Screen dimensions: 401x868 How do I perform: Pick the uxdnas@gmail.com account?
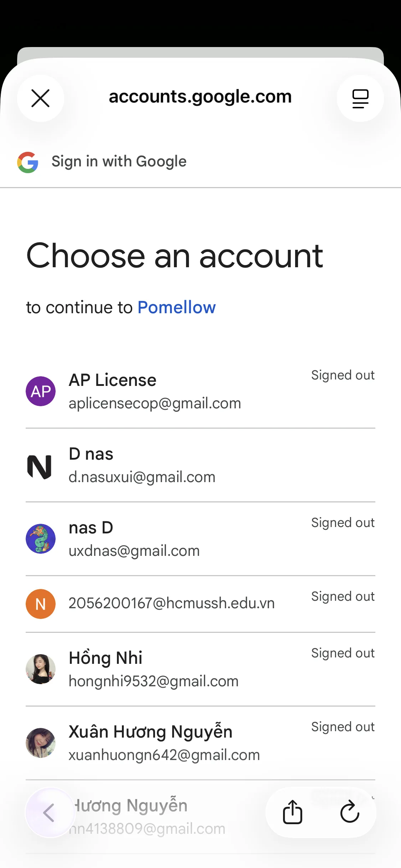click(178, 539)
